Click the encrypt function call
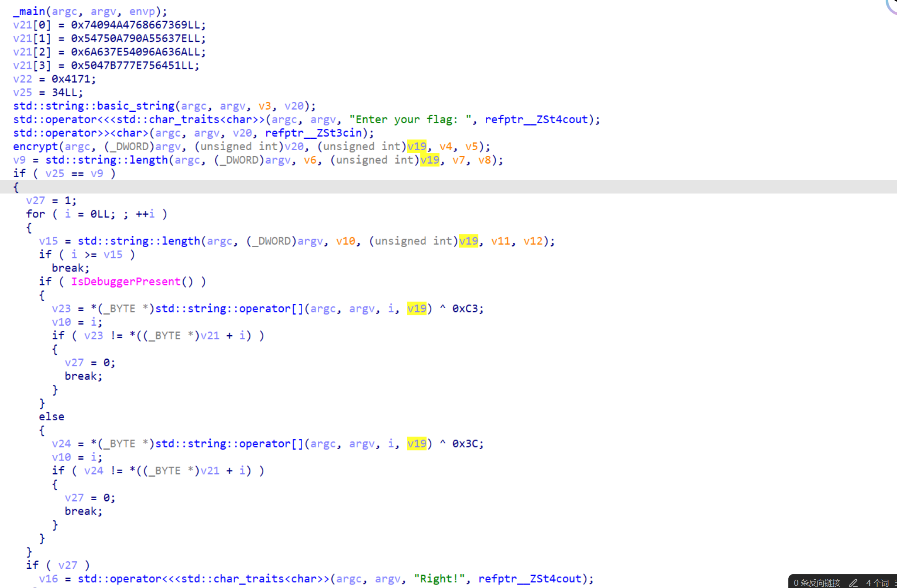 point(35,147)
